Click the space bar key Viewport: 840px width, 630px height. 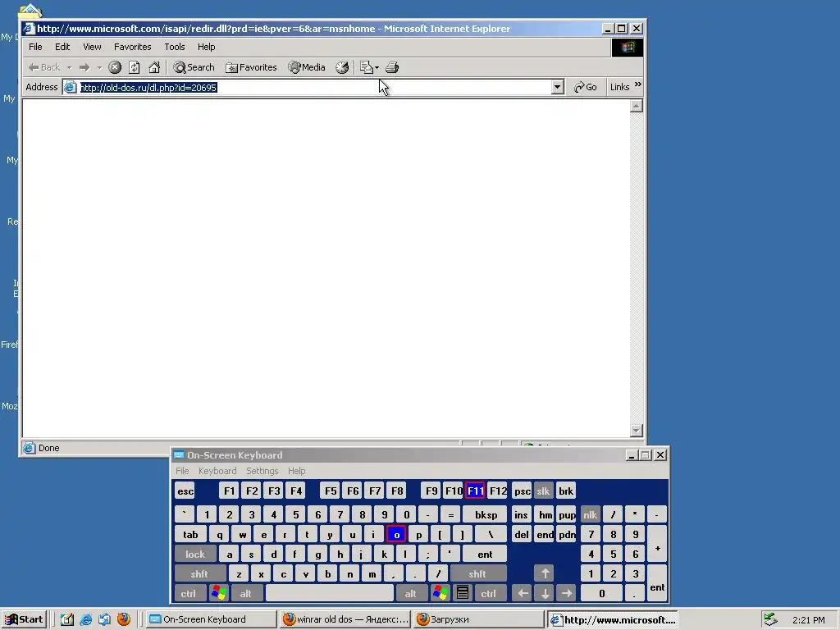pyautogui.click(x=330, y=593)
